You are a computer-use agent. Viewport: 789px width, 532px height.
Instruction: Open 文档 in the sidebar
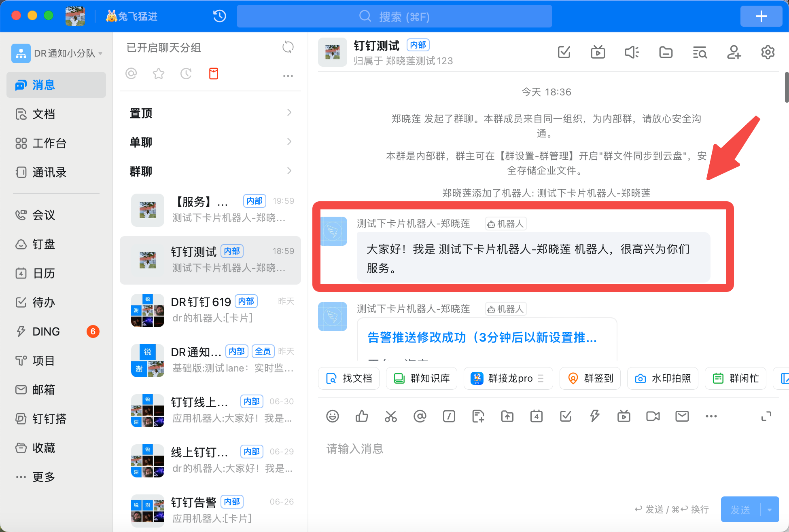point(56,114)
